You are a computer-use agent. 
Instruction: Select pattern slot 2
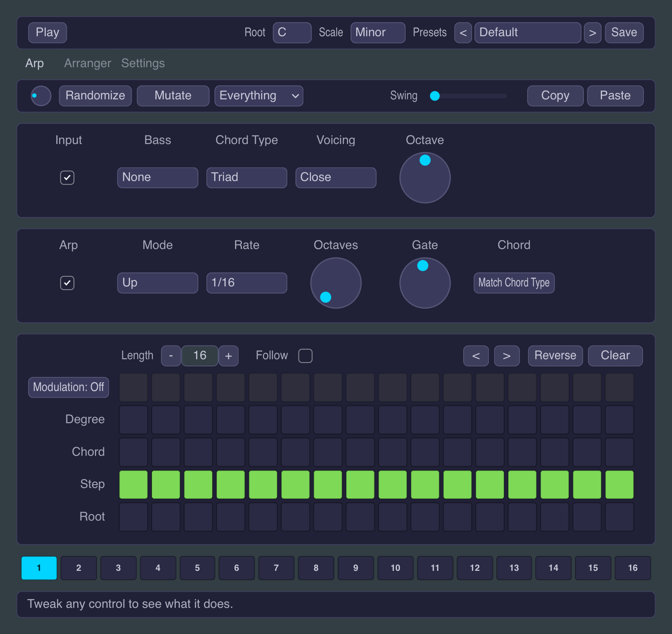78,568
